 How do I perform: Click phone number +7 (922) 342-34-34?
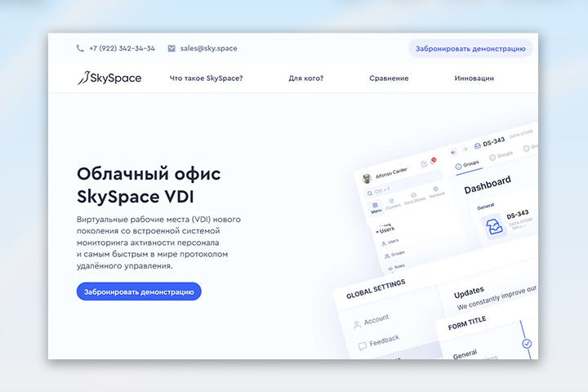[122, 48]
